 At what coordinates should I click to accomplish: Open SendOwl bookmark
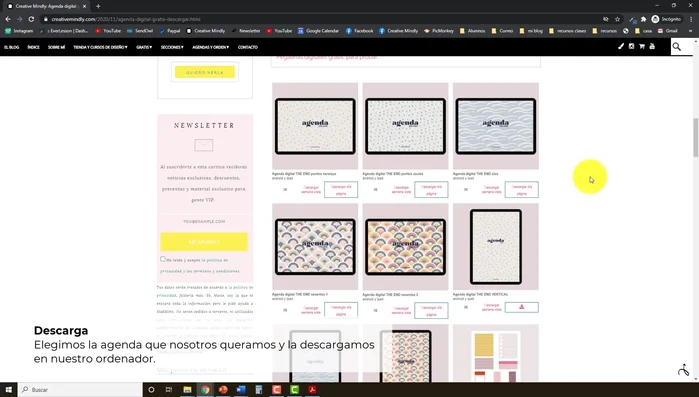140,31
